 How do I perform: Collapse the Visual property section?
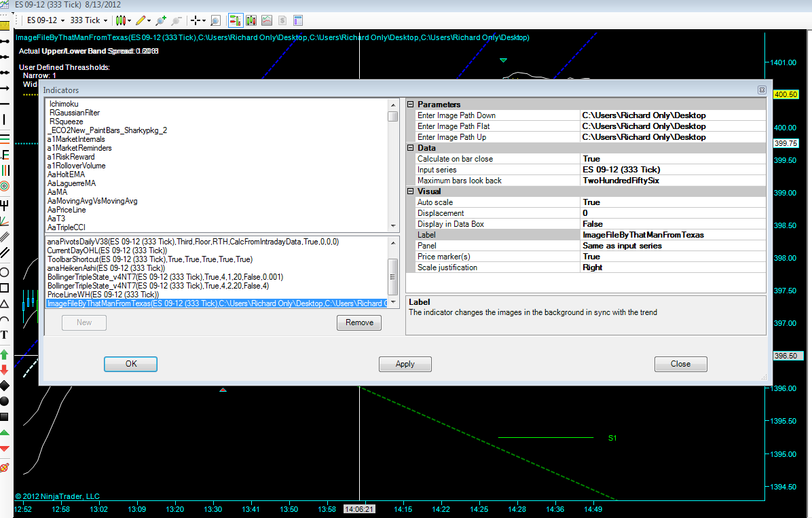click(411, 191)
